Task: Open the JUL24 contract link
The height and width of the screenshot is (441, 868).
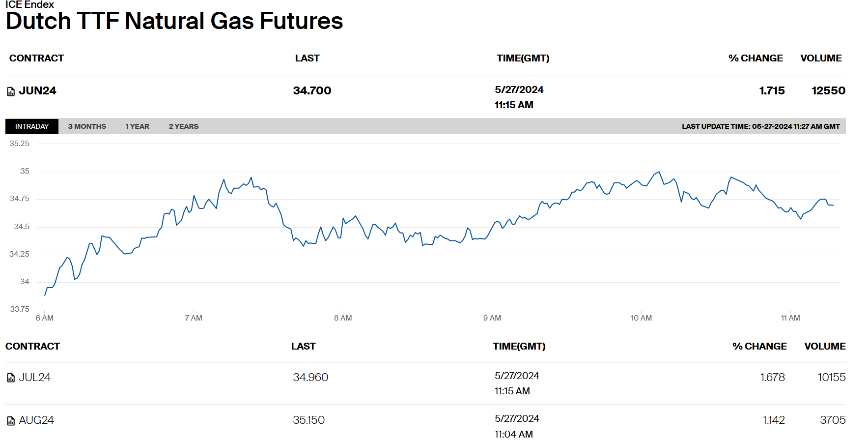Action: coord(34,377)
